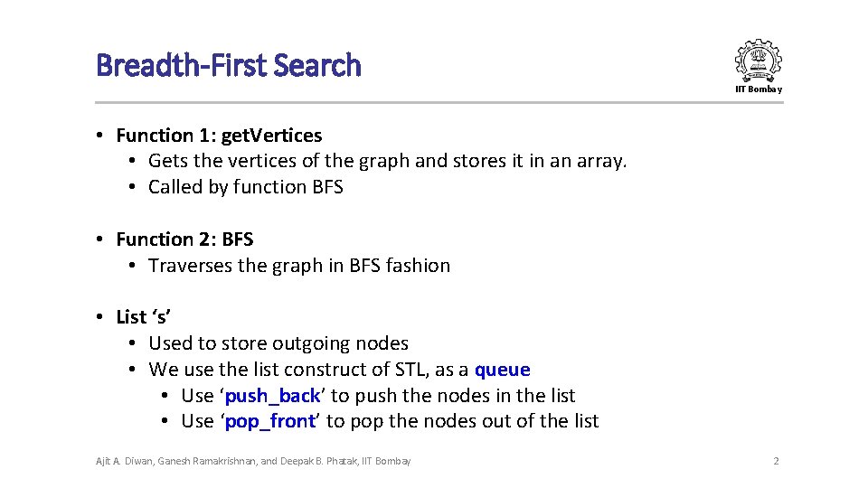Click the blue "queue" keyword
The width and height of the screenshot is (868, 488).
(x=502, y=370)
